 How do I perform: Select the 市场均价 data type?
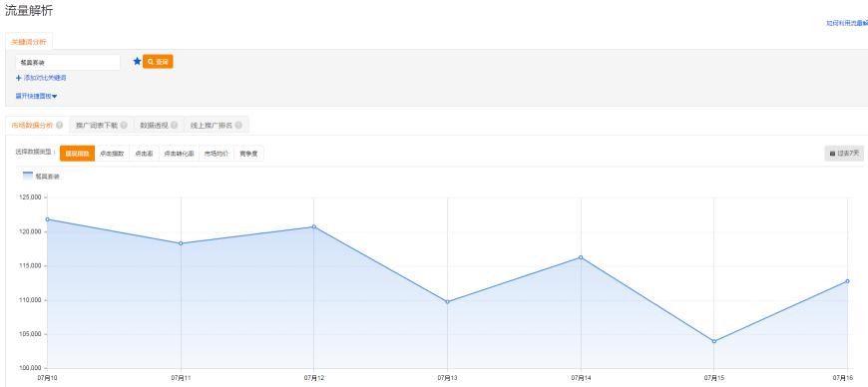coord(217,154)
